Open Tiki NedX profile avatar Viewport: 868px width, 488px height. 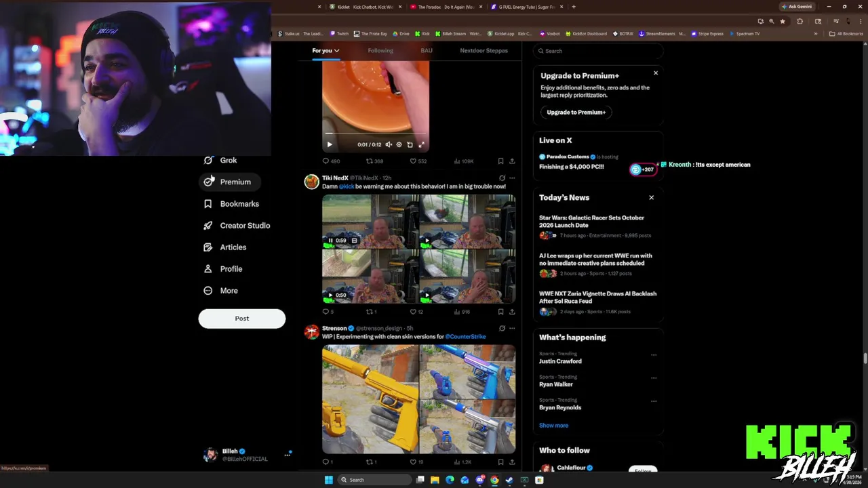click(311, 182)
